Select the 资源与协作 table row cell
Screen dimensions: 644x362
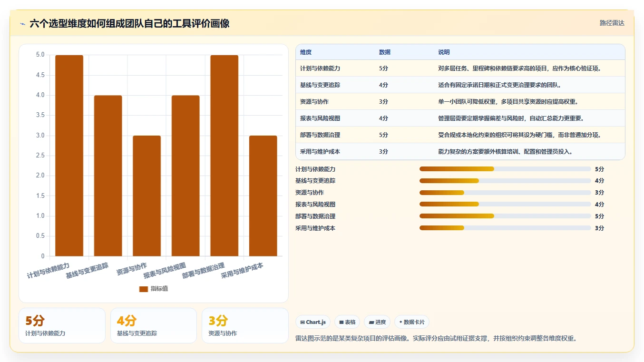(314, 102)
